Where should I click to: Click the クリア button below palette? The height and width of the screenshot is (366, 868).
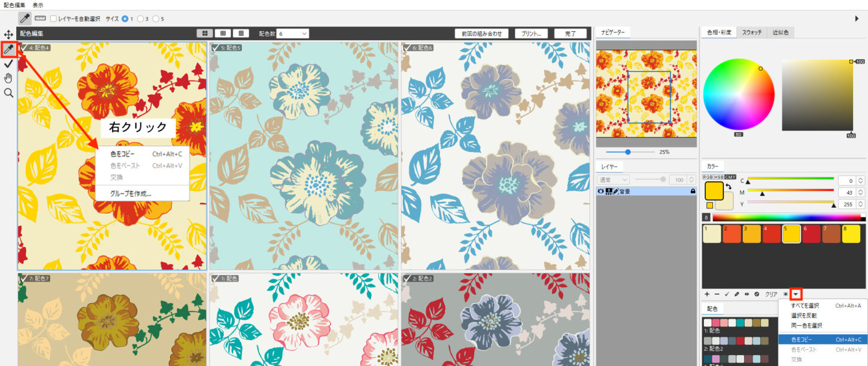coord(771,294)
